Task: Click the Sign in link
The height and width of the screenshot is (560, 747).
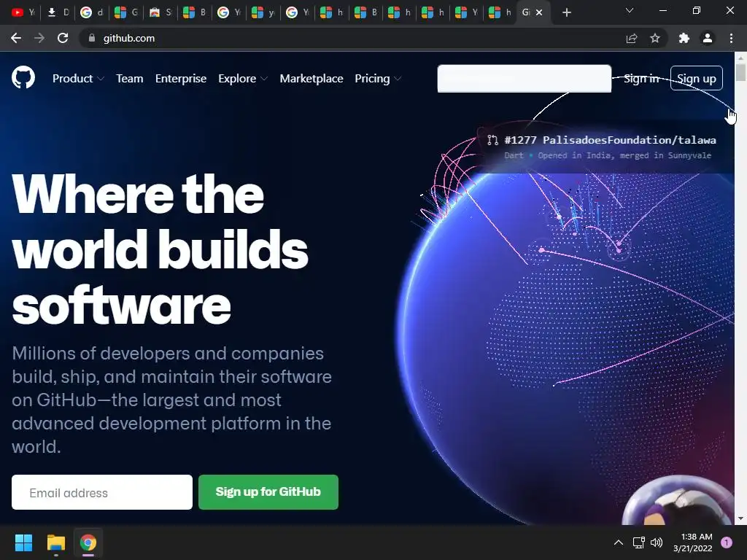Action: click(x=641, y=79)
